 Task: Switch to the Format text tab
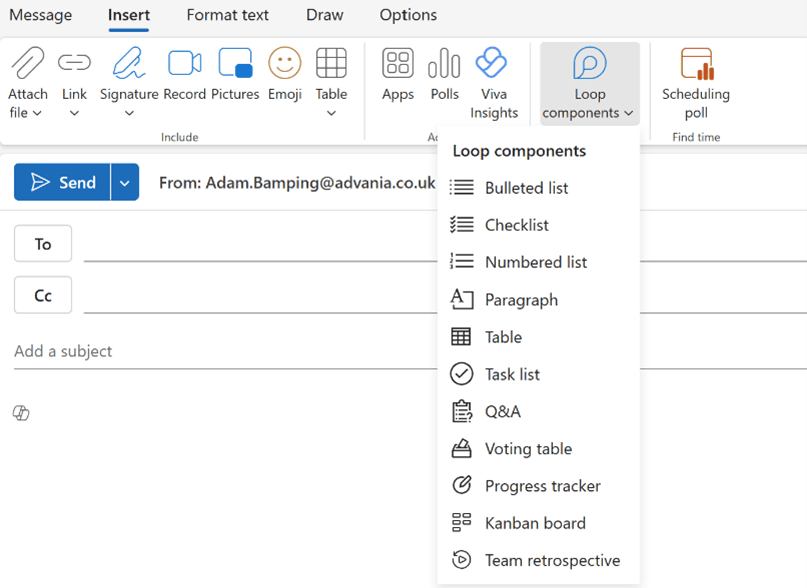[x=227, y=15]
